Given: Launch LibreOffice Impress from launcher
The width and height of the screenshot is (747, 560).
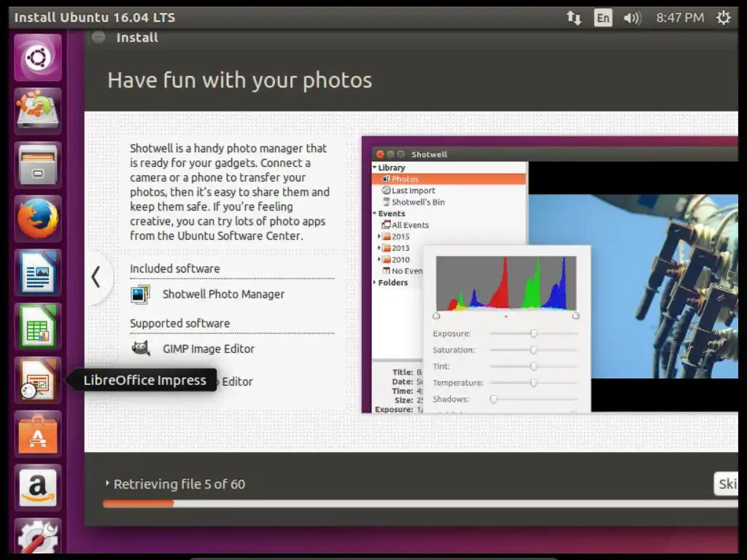Looking at the screenshot, I should click(38, 380).
